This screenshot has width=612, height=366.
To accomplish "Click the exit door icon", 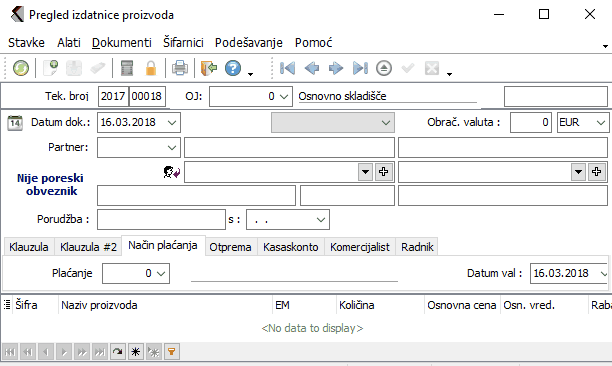I will point(209,68).
